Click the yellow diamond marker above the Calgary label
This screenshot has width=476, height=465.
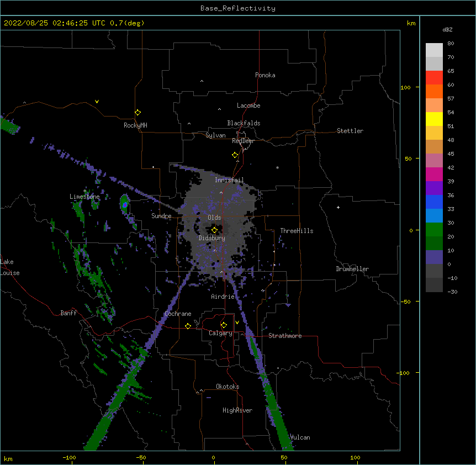pyautogui.click(x=224, y=325)
